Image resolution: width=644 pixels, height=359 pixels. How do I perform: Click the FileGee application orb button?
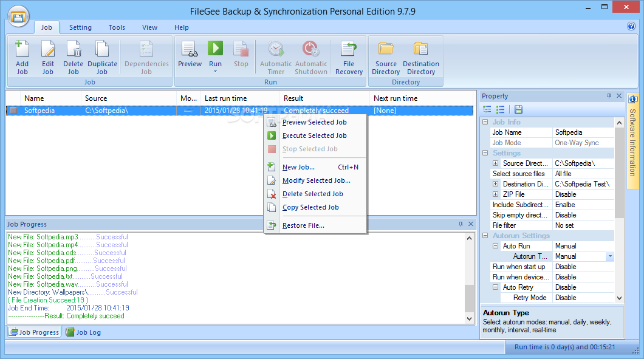click(x=18, y=16)
